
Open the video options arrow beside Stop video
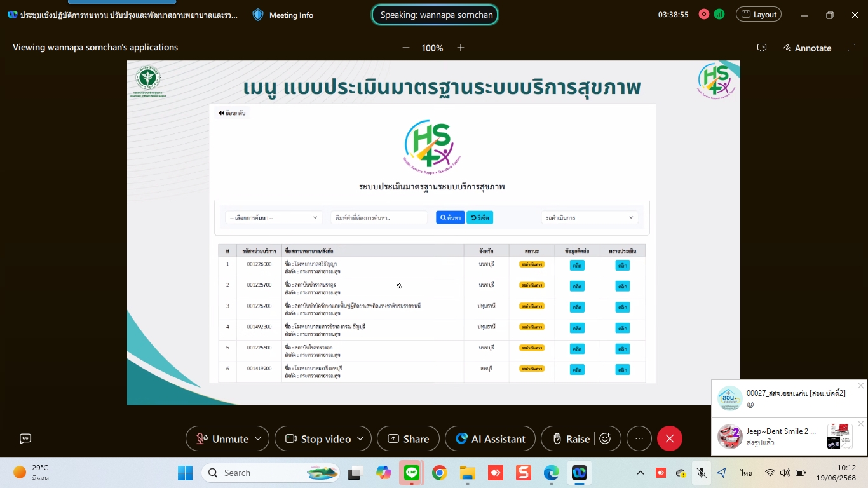coord(360,438)
